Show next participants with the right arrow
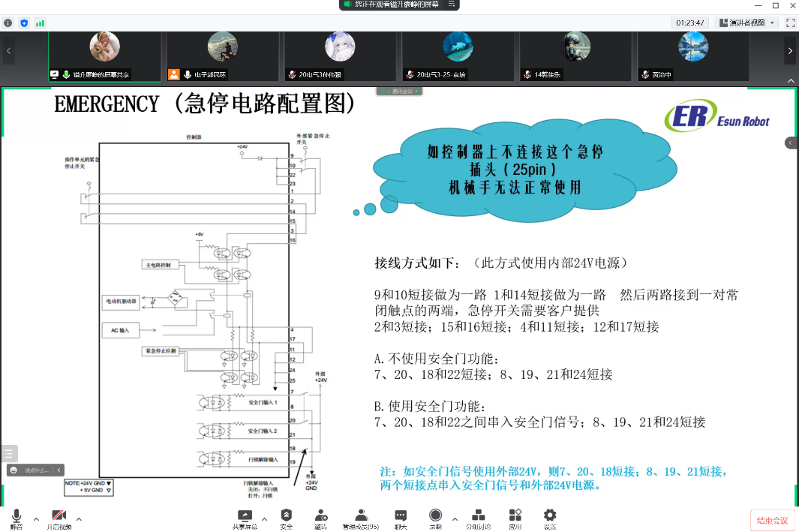Screen dimensions: 799x532 click(x=790, y=50)
